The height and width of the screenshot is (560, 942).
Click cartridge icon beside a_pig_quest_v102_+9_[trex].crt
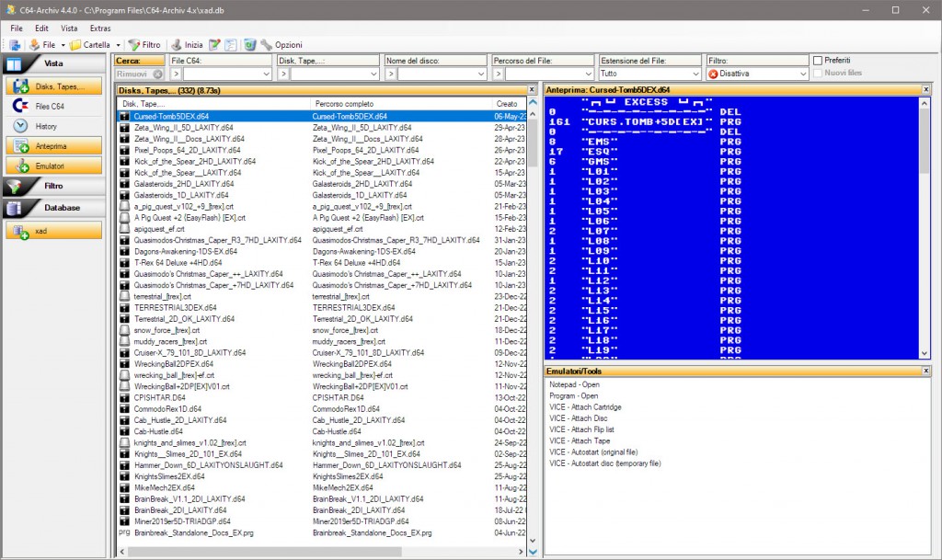124,207
